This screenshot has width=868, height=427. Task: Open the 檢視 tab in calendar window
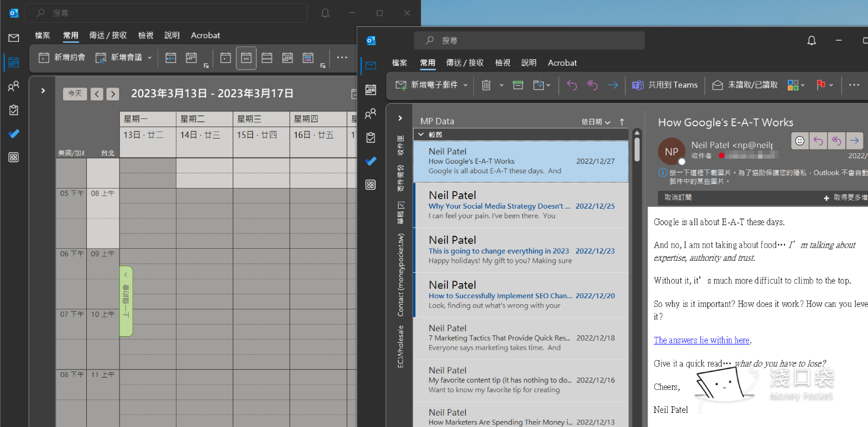[145, 35]
